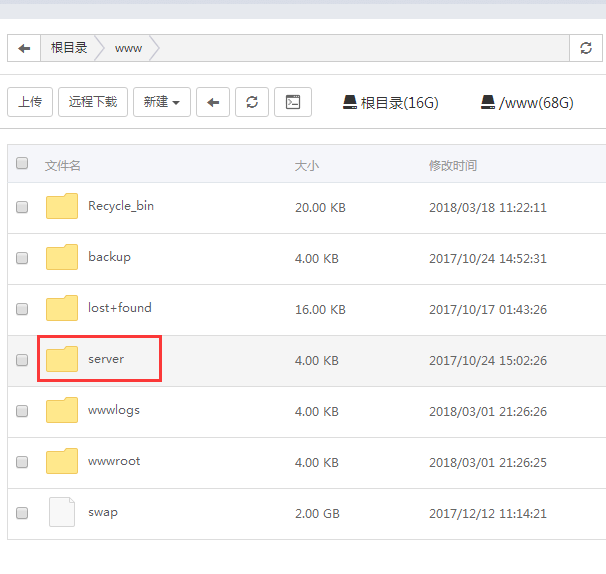Viewport: 606px width, 574px height.
Task: Click date 2017/10/24 15:02:26
Action: pyautogui.click(x=488, y=361)
